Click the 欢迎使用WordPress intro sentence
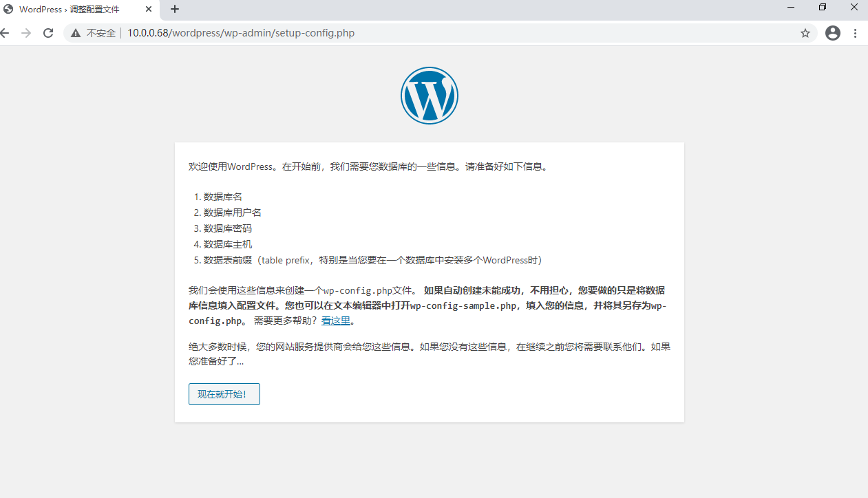The height and width of the screenshot is (498, 868). click(x=370, y=166)
